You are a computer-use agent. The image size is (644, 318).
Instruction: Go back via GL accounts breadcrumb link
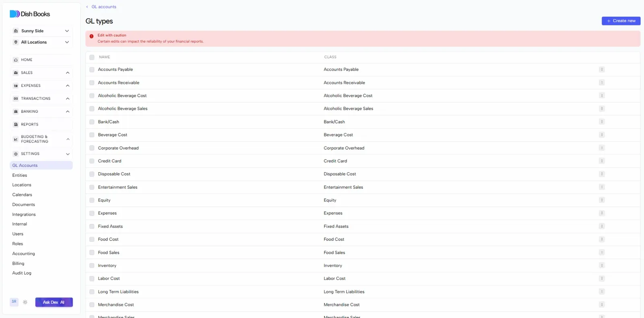click(104, 7)
